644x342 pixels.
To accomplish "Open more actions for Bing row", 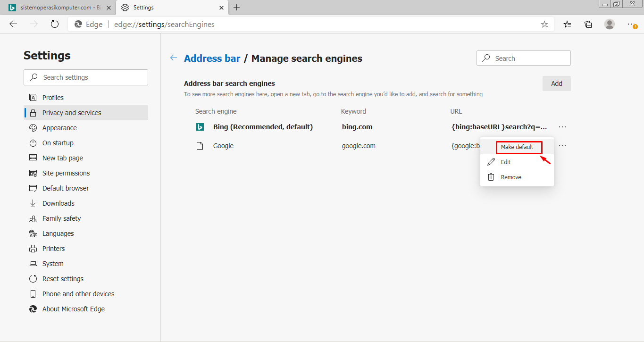I will coord(562,127).
